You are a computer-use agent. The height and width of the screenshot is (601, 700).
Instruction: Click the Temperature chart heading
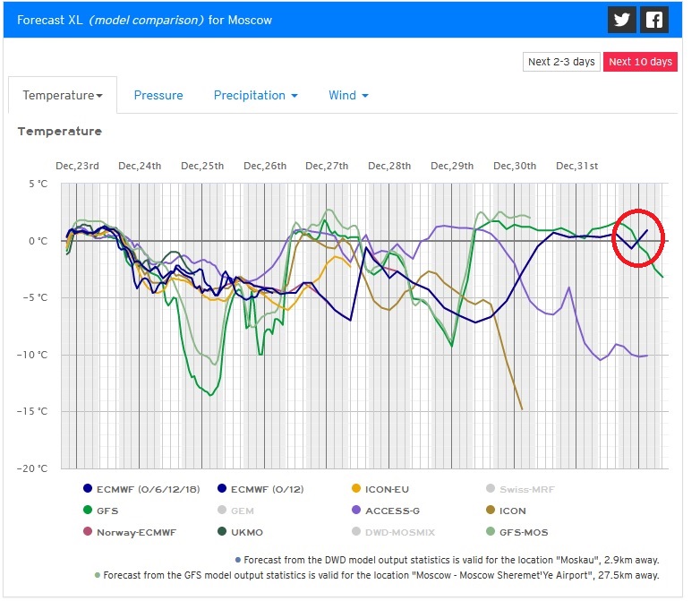point(60,132)
